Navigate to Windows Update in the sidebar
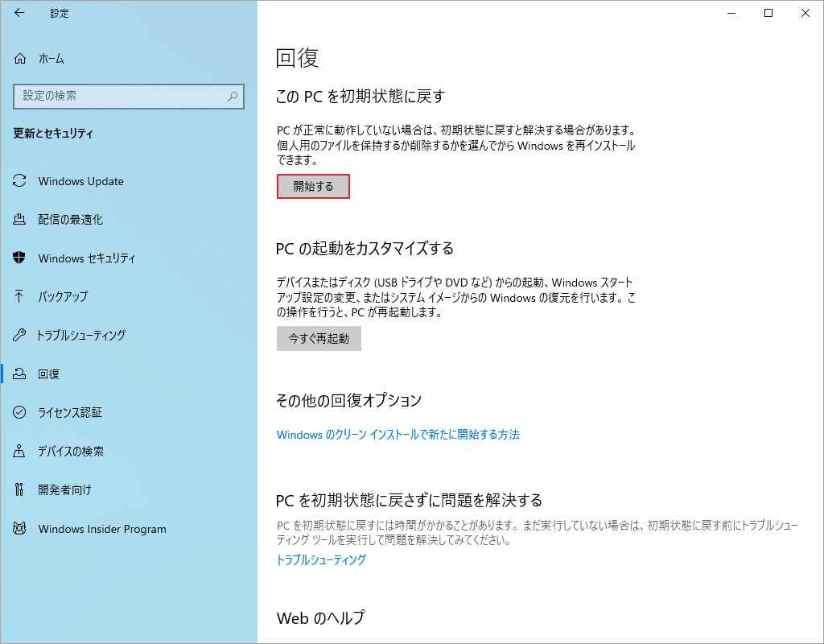 tap(80, 181)
